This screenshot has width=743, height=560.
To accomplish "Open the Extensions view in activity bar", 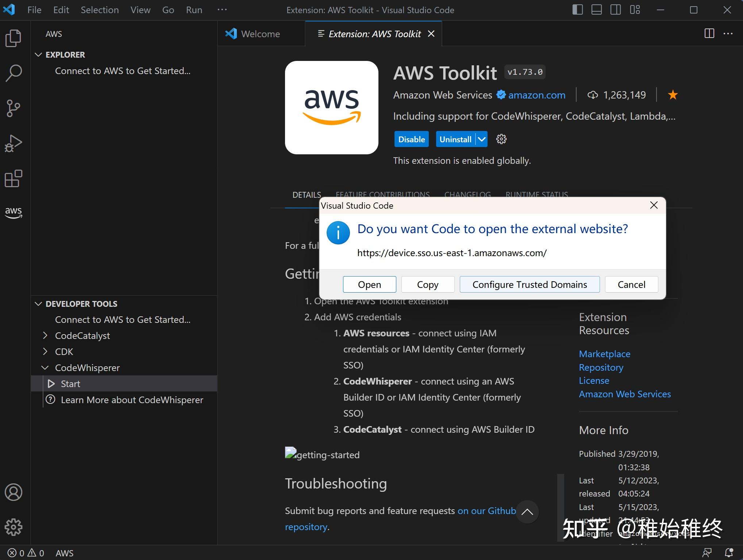I will [x=14, y=178].
